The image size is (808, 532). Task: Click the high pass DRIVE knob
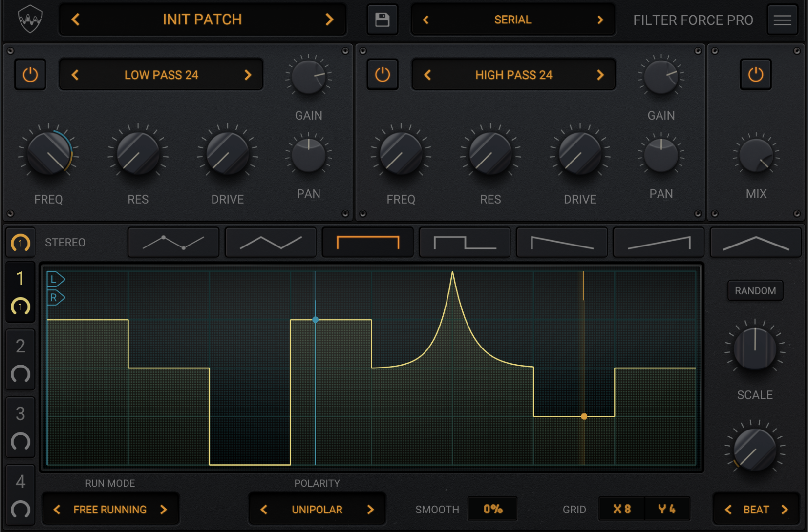click(580, 153)
